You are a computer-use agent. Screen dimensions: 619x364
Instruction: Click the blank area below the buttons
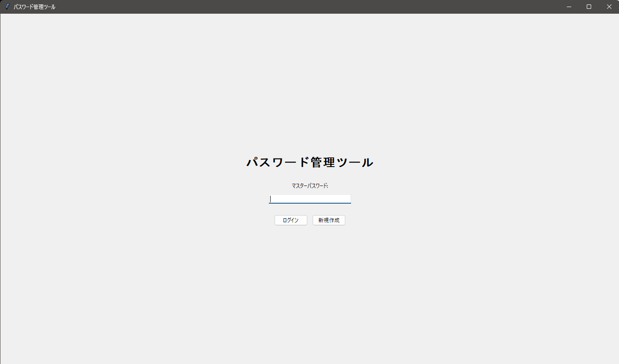[309, 287]
